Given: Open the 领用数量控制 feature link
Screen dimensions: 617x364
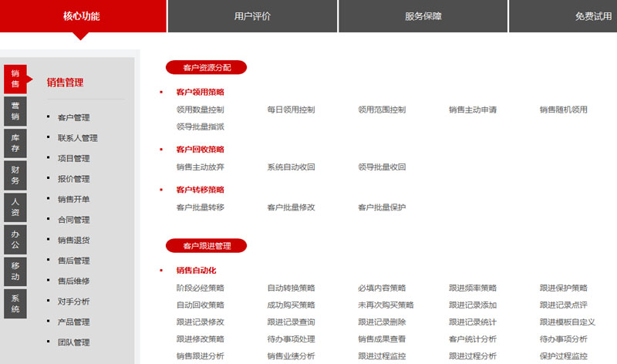Looking at the screenshot, I should tap(200, 110).
